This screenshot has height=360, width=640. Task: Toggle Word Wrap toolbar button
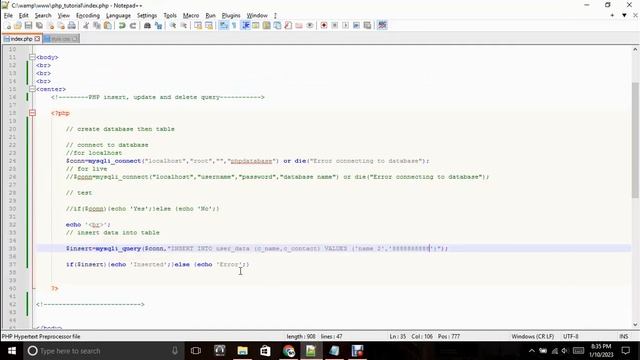(x=224, y=26)
